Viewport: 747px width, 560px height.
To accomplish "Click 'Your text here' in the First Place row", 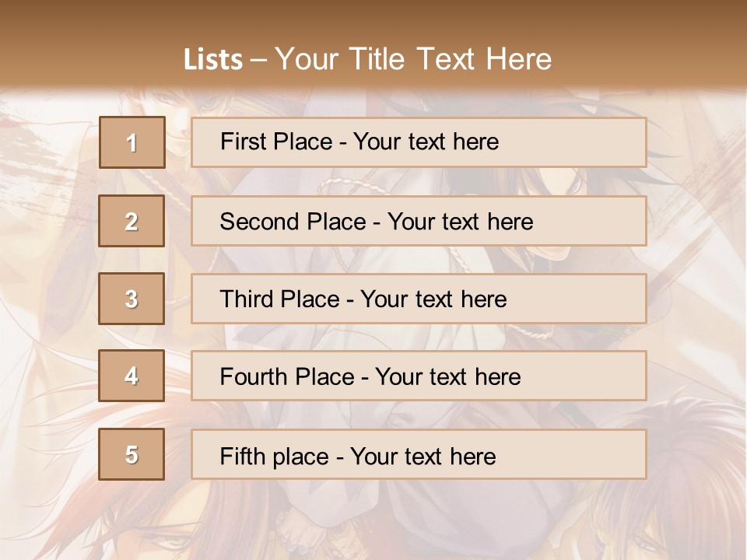I will (426, 142).
